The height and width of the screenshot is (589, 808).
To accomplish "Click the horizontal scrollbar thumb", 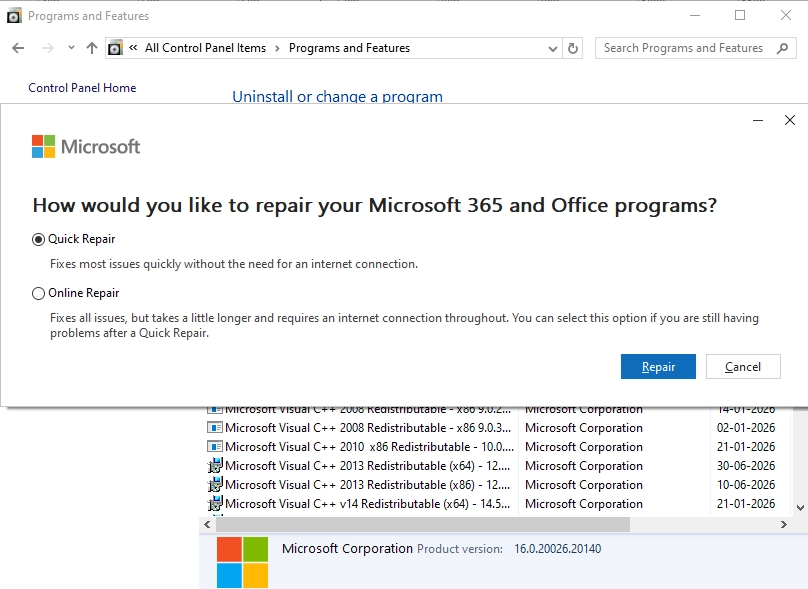I will tap(423, 525).
